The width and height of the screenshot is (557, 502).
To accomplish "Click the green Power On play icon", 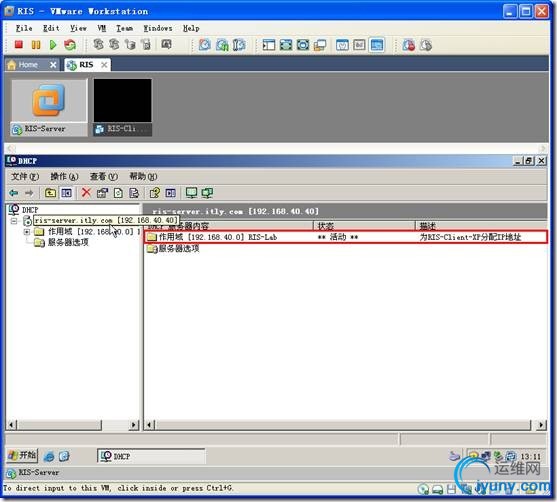I will [x=53, y=45].
